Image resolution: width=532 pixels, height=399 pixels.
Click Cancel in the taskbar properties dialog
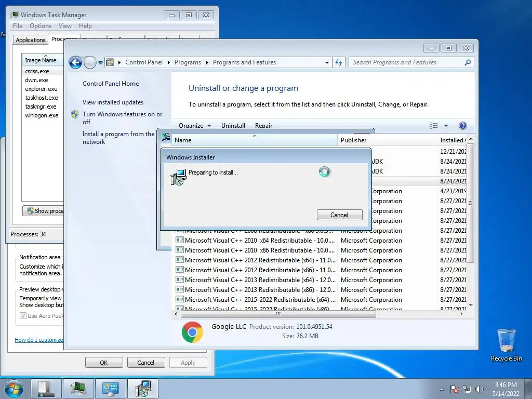145,362
